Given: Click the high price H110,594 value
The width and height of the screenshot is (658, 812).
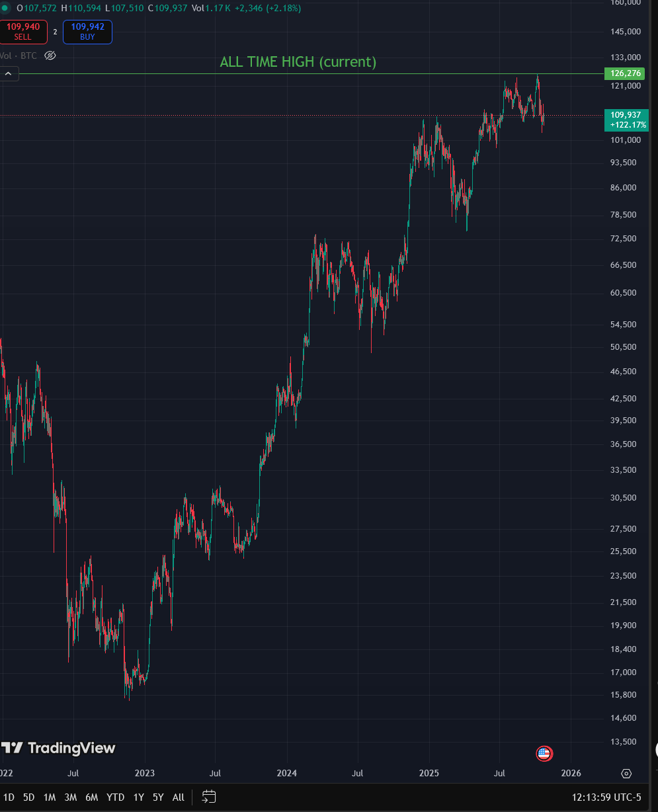Looking at the screenshot, I should click(81, 9).
